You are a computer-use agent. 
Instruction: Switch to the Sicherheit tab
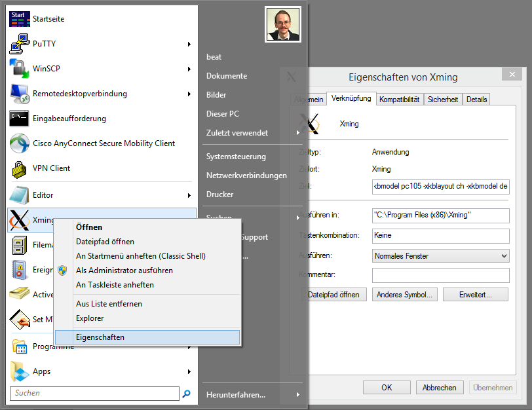[x=443, y=100]
